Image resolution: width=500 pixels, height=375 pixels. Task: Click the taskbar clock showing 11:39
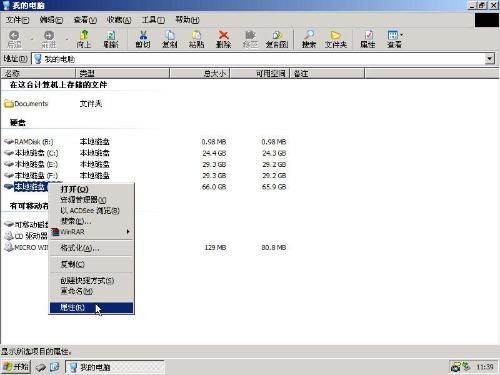(485, 367)
